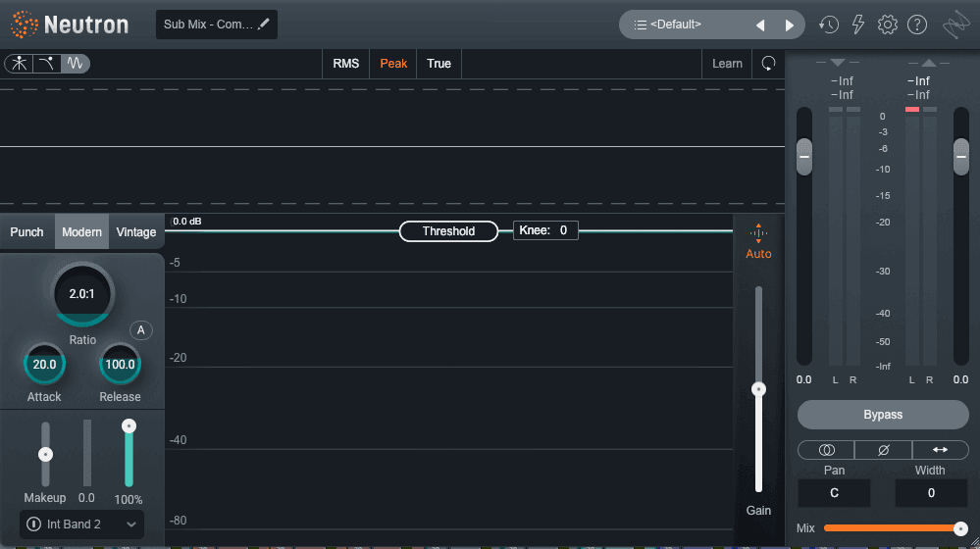The image size is (980, 549).
Task: Open the preset list icon
Action: 640,25
